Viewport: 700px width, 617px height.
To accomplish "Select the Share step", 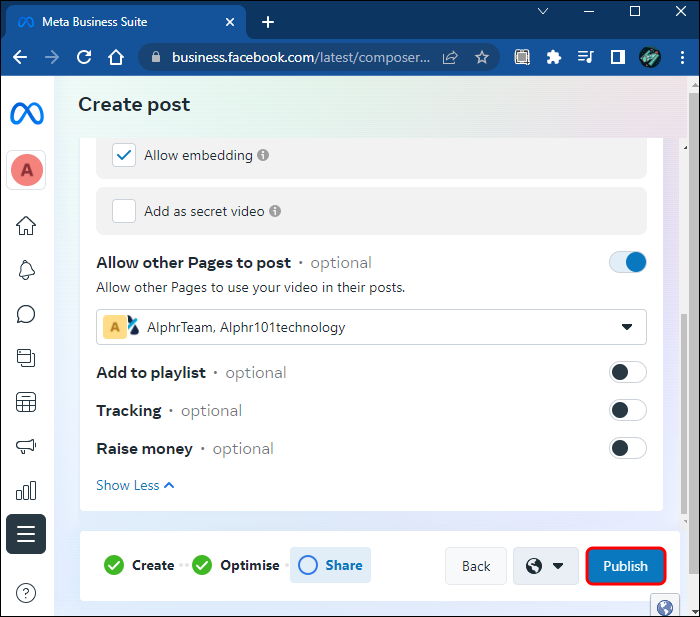I will click(331, 565).
